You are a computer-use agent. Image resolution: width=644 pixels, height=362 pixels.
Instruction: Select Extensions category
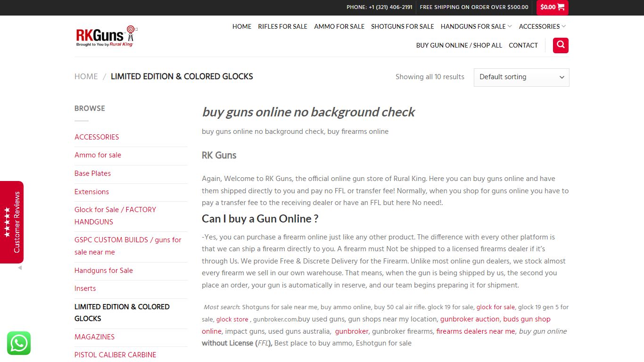pos(91,192)
